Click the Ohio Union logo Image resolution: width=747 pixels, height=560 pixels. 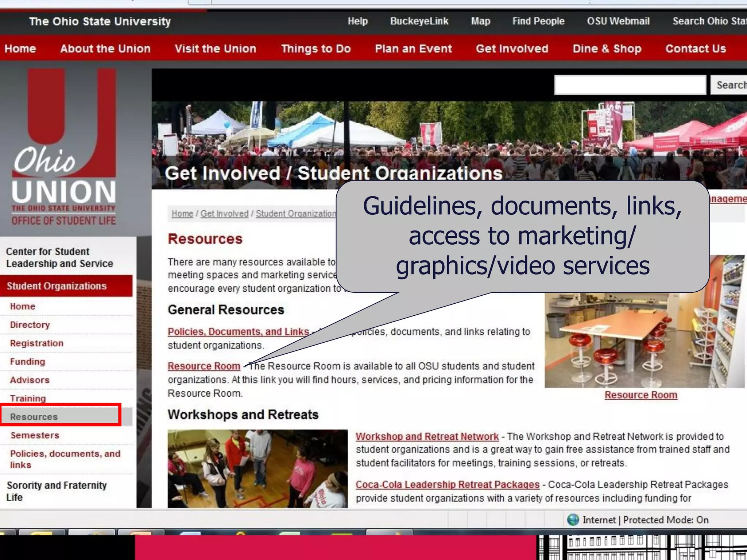[64, 147]
